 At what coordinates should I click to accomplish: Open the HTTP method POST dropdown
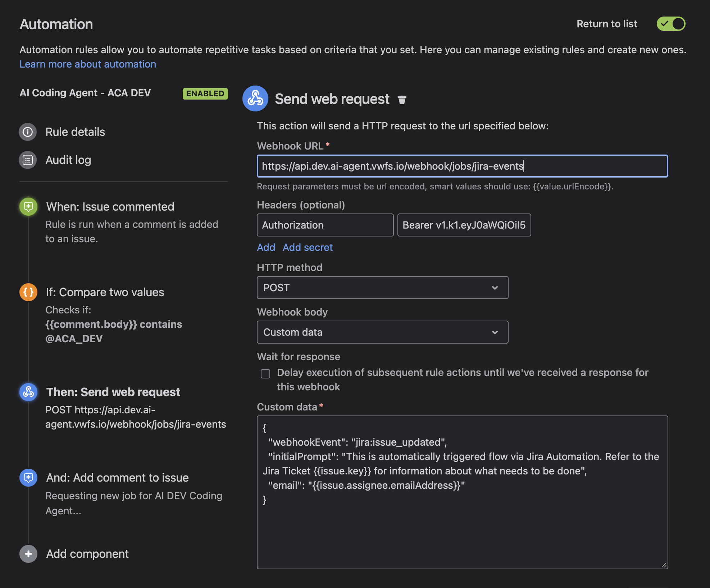click(x=382, y=288)
